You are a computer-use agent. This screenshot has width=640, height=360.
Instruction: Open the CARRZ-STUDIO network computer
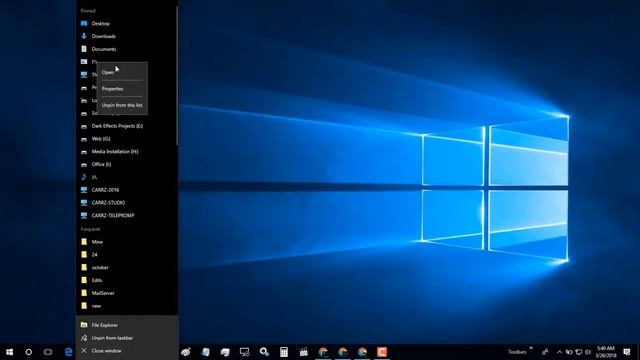point(127,202)
